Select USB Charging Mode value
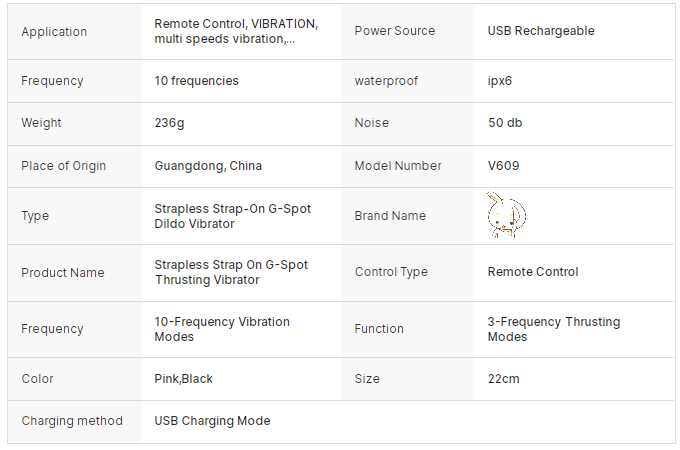 [x=212, y=421]
